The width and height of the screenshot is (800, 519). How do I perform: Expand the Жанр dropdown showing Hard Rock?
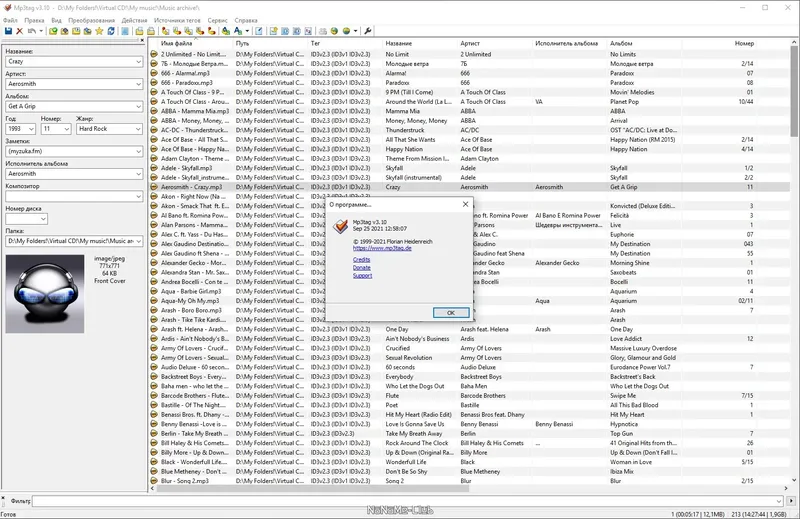click(138, 129)
